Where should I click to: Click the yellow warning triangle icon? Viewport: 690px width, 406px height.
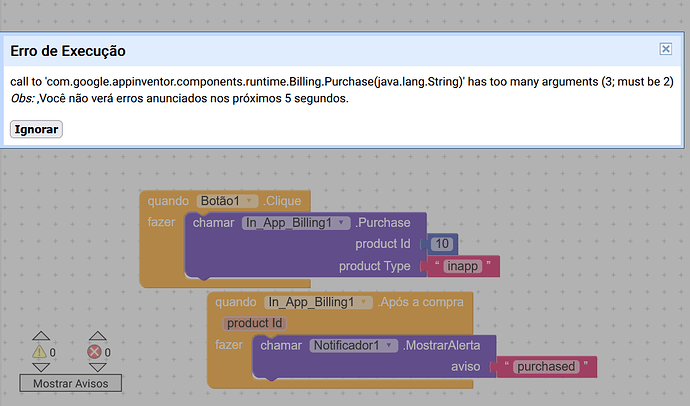tap(39, 352)
